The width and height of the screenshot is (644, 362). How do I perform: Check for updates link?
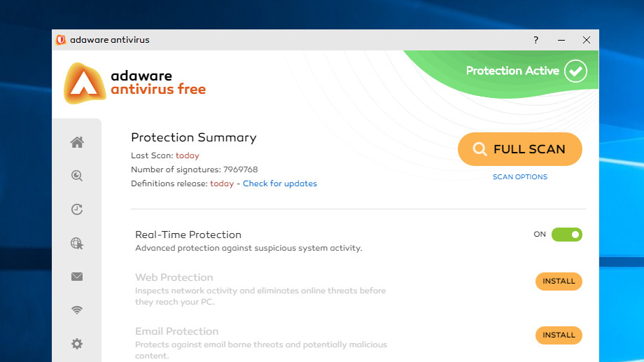280,183
